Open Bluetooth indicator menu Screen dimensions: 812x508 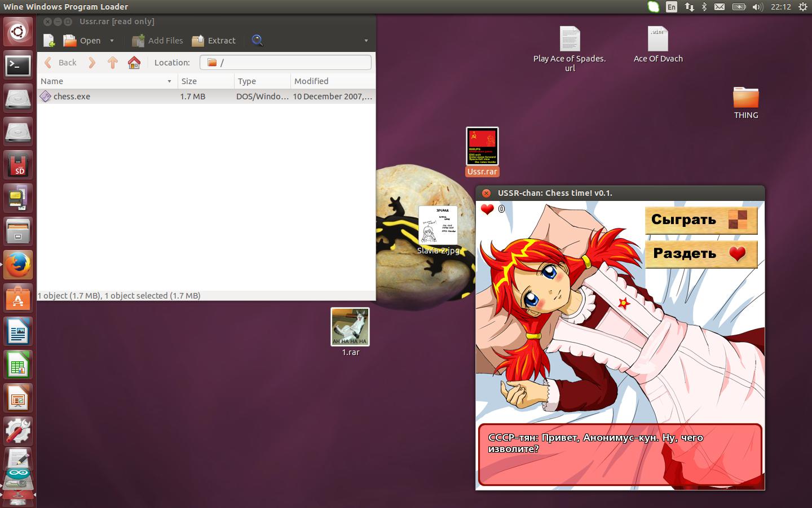[x=704, y=7]
